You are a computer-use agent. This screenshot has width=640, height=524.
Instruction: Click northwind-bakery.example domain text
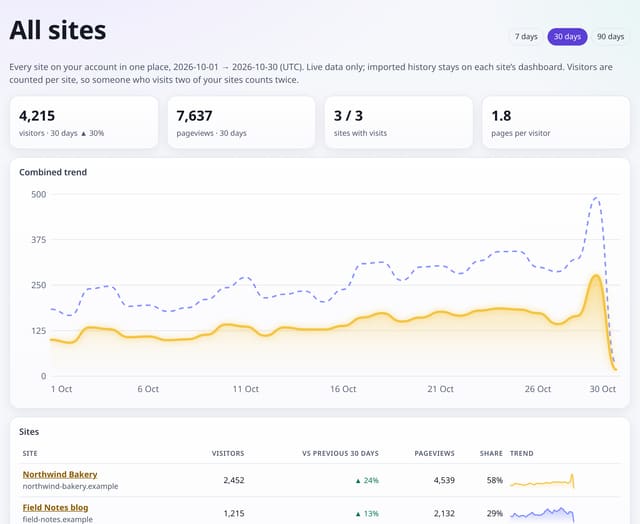click(x=70, y=486)
